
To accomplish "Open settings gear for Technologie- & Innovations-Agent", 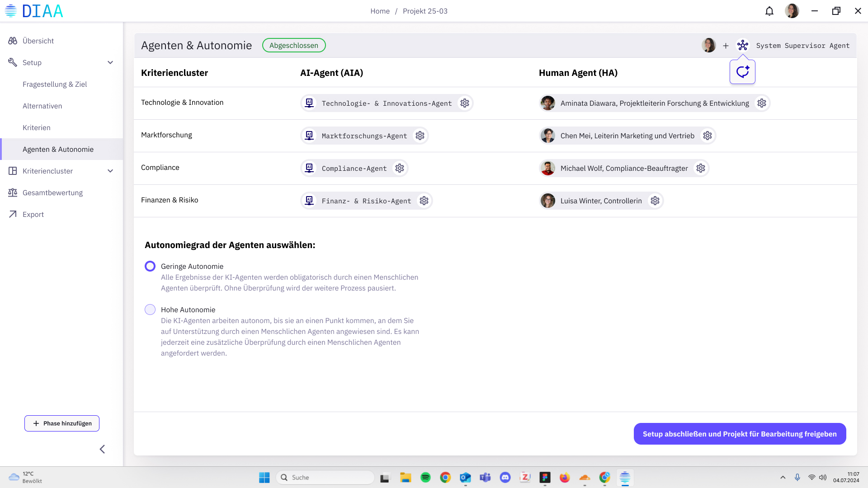I will click(x=465, y=103).
